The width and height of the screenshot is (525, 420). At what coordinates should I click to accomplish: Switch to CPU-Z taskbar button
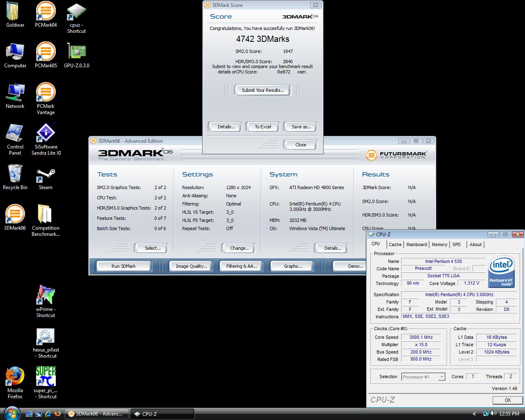(x=162, y=414)
